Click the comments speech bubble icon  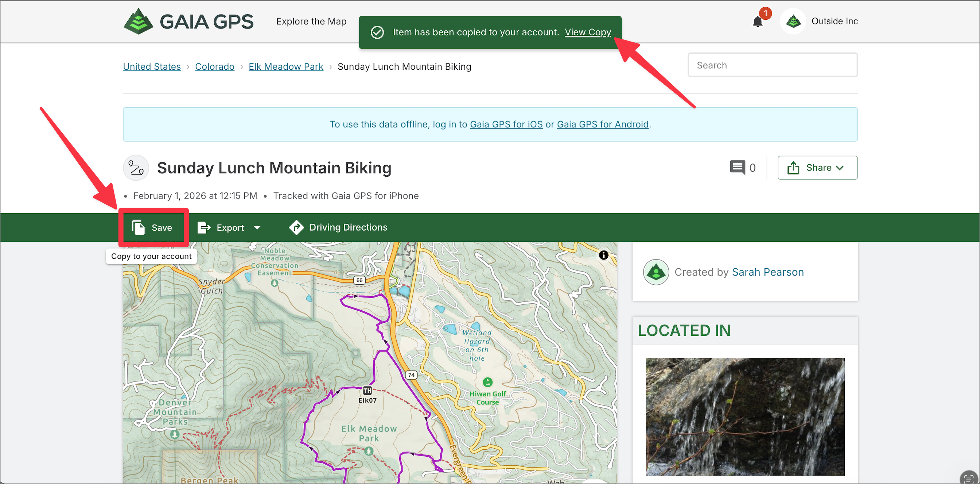click(737, 168)
